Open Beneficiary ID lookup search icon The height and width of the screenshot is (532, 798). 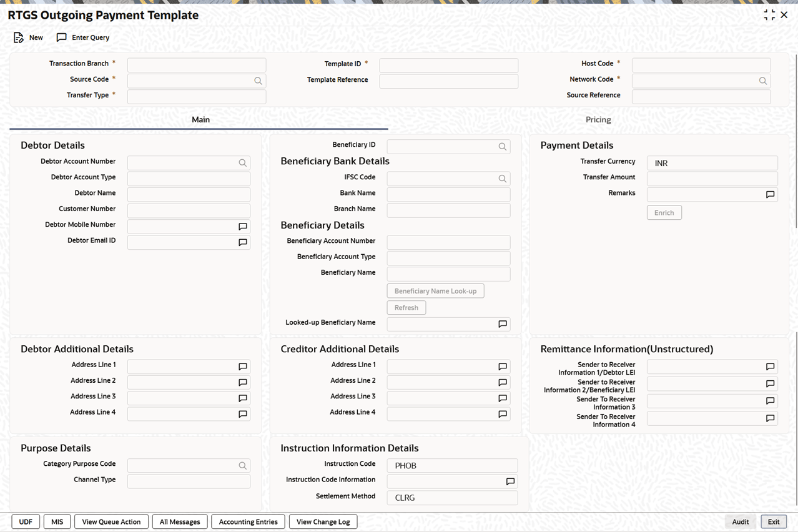(x=502, y=146)
